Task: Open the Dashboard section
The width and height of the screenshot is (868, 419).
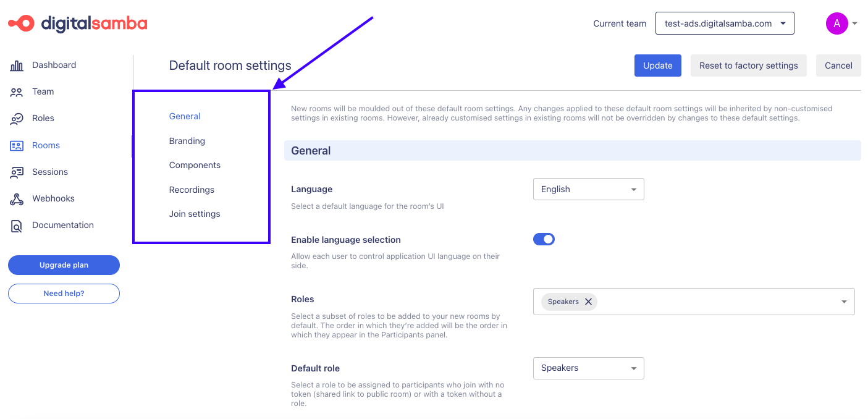Action: pos(54,65)
